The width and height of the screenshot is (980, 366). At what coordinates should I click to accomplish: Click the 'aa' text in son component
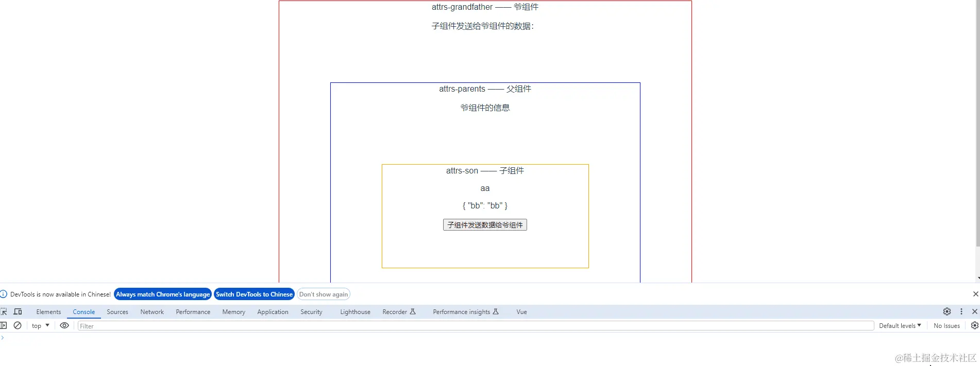click(485, 188)
